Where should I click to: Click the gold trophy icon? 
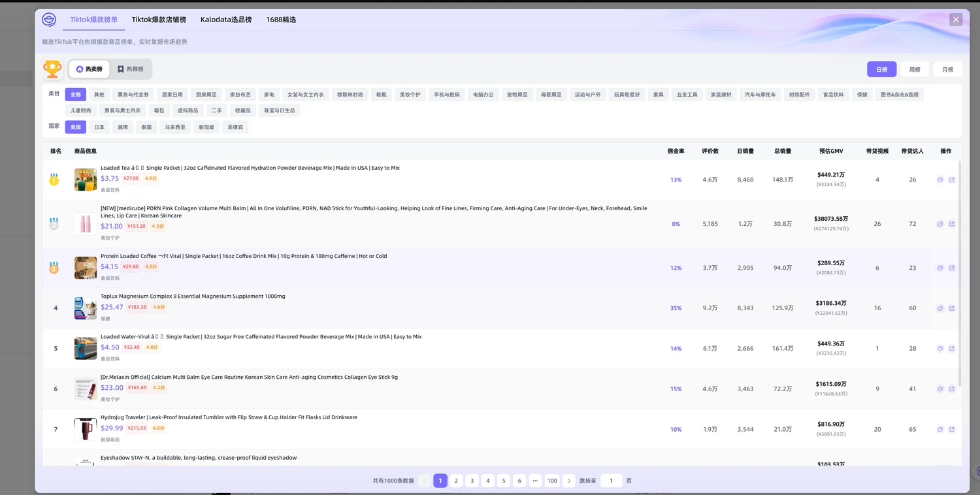point(52,69)
